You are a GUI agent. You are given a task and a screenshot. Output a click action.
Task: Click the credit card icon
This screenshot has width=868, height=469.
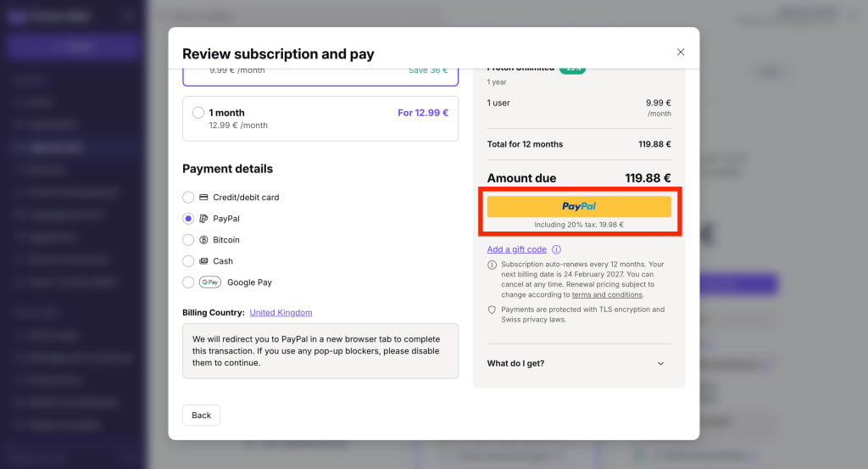203,197
